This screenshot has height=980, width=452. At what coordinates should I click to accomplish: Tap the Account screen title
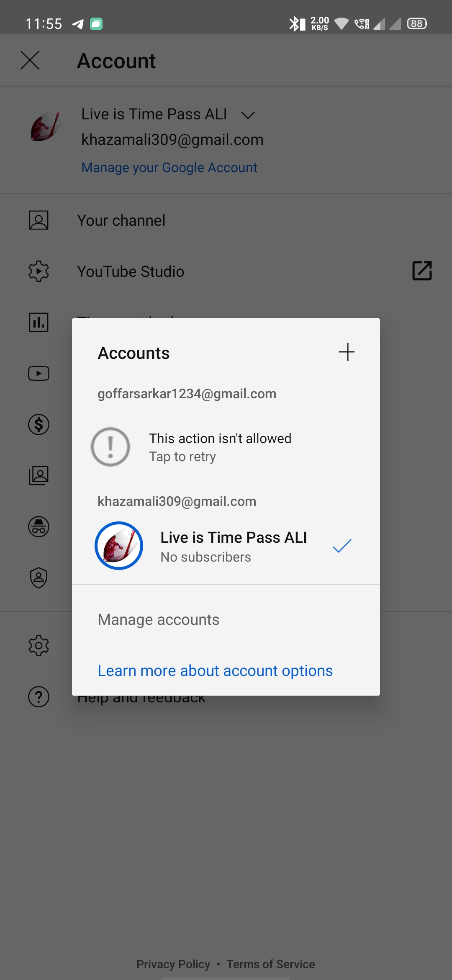(x=116, y=61)
